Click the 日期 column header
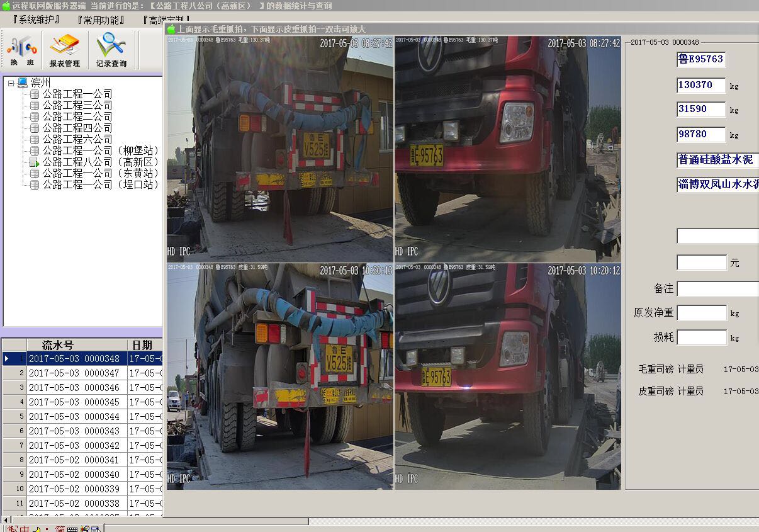This screenshot has height=532, width=759. click(x=142, y=345)
